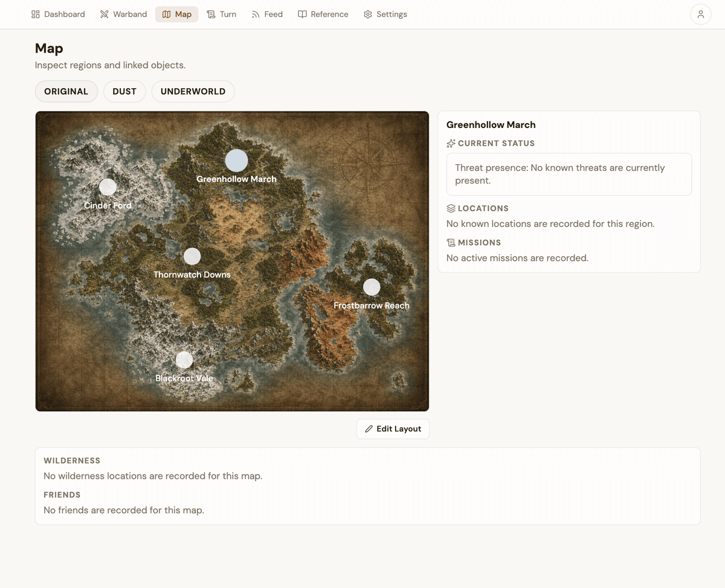Select the Greenhollow March region marker

point(236,161)
